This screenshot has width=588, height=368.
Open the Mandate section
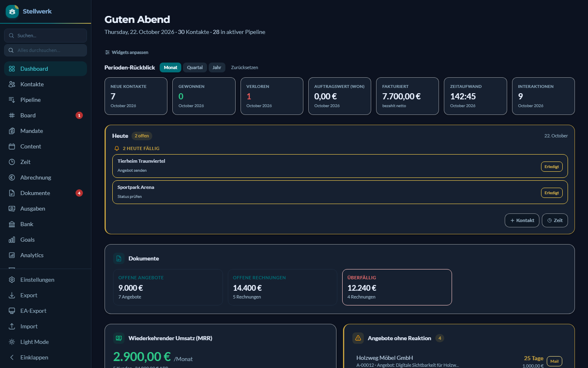coord(45,131)
